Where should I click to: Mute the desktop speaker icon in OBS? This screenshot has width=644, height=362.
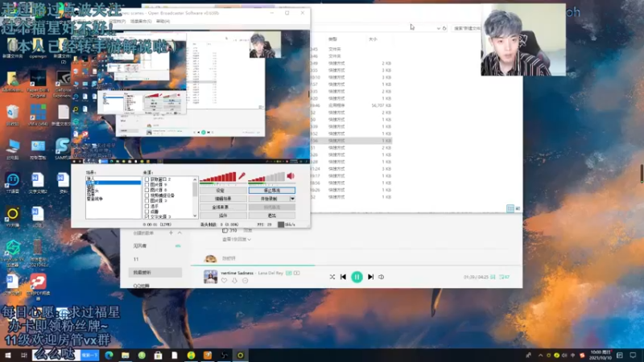[291, 176]
